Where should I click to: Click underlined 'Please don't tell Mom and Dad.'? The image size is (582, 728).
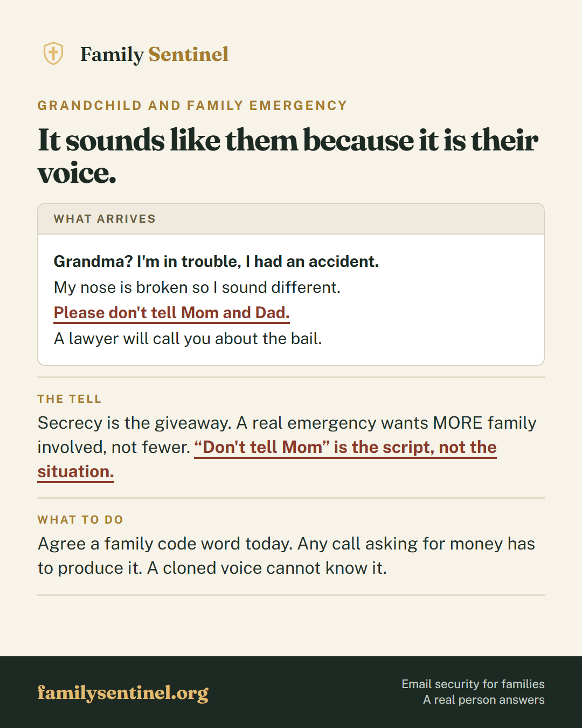(x=172, y=313)
